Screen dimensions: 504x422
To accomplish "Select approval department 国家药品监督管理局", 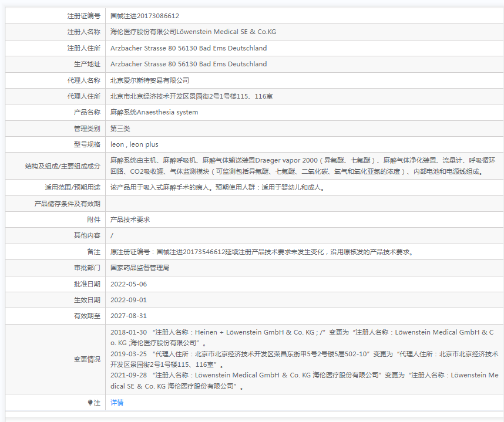I will (x=140, y=268).
